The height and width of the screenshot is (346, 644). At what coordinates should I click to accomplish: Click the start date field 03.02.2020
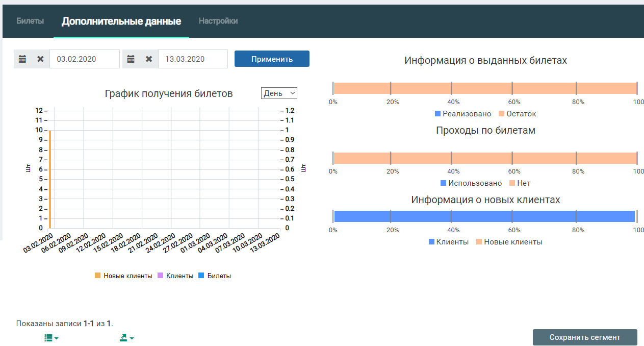(x=84, y=59)
